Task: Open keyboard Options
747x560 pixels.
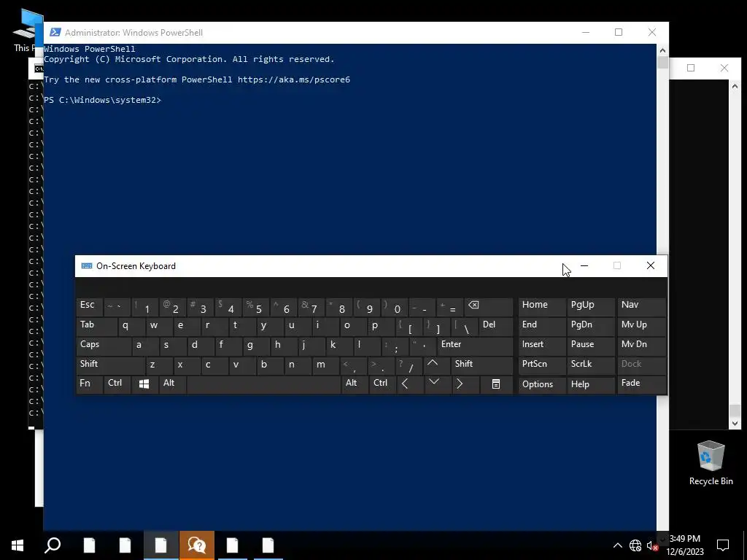Action: (x=542, y=384)
